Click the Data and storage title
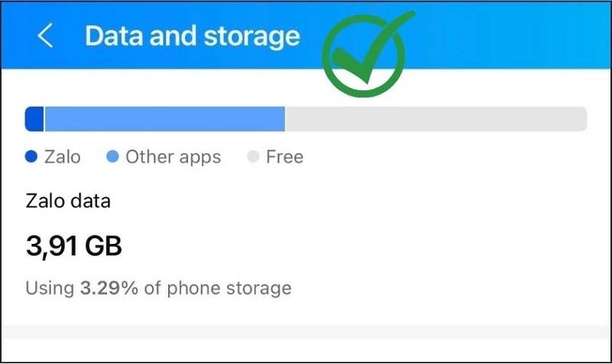The width and height of the screenshot is (612, 364). pyautogui.click(x=192, y=36)
